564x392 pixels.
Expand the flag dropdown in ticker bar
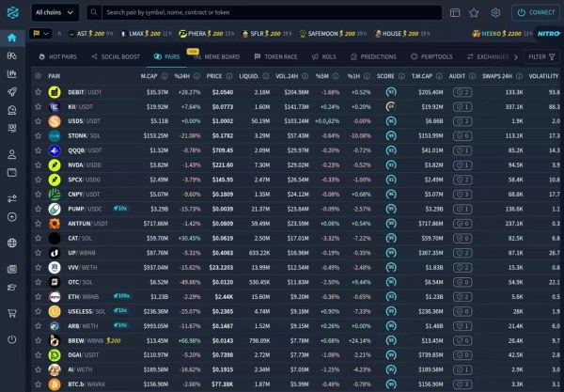[x=40, y=34]
